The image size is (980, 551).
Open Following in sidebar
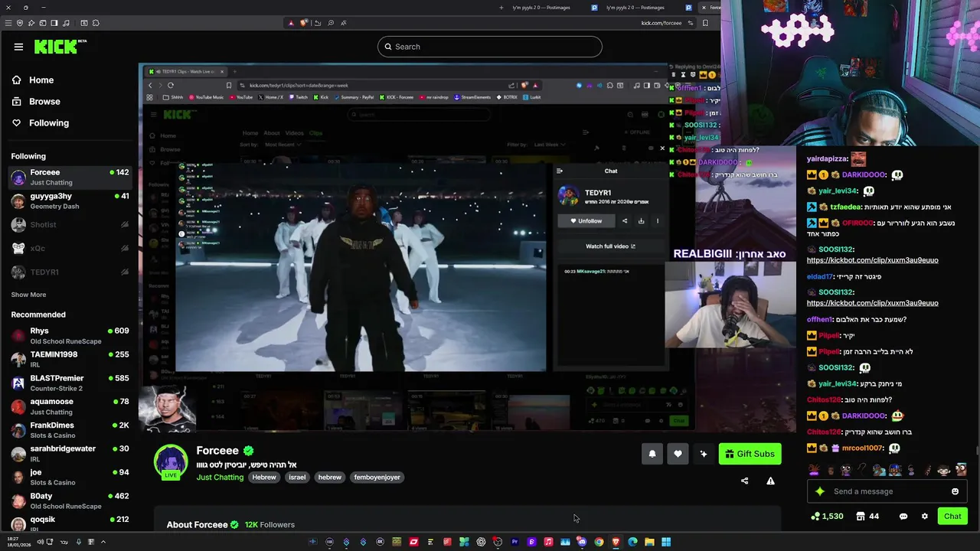click(x=49, y=122)
